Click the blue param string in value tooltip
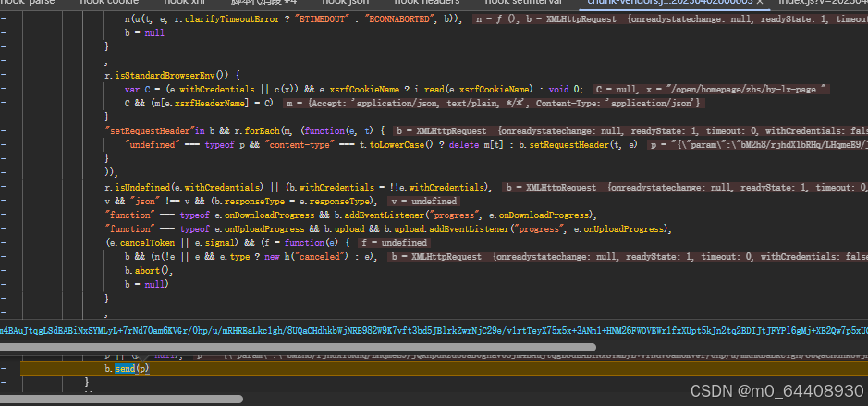 (x=434, y=331)
